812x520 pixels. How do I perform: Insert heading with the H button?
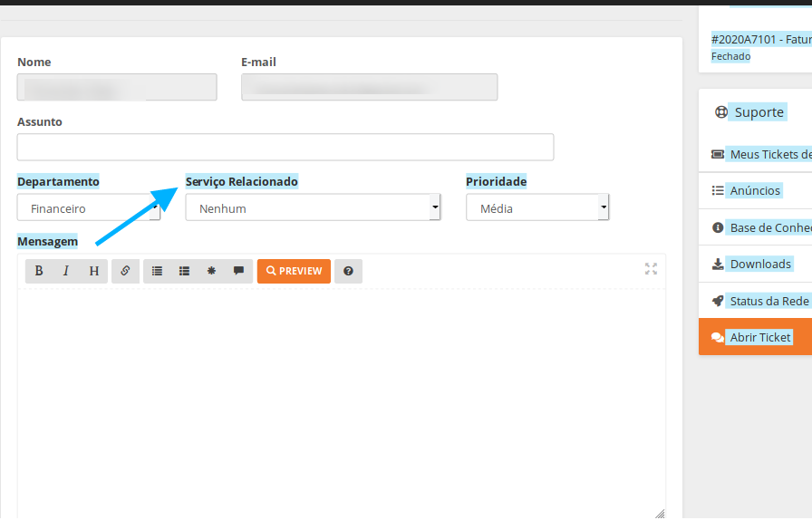point(93,271)
